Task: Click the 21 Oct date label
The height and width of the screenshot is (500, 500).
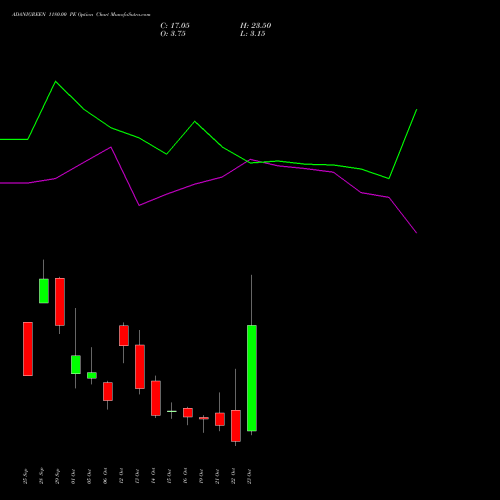Action: click(217, 476)
